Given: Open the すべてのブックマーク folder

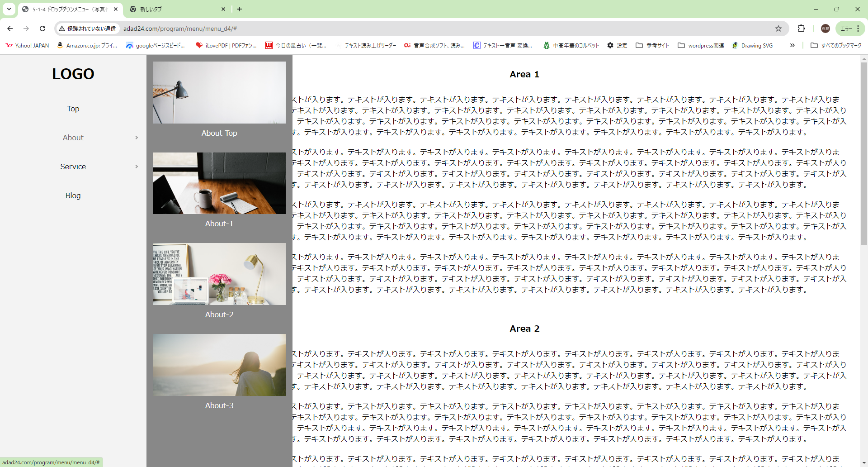Looking at the screenshot, I should pos(836,45).
